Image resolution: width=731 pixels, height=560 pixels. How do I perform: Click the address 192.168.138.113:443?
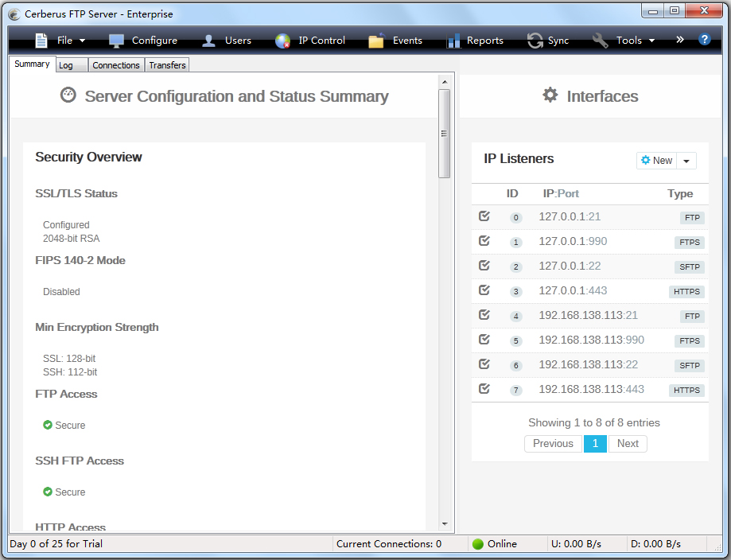[x=592, y=389]
